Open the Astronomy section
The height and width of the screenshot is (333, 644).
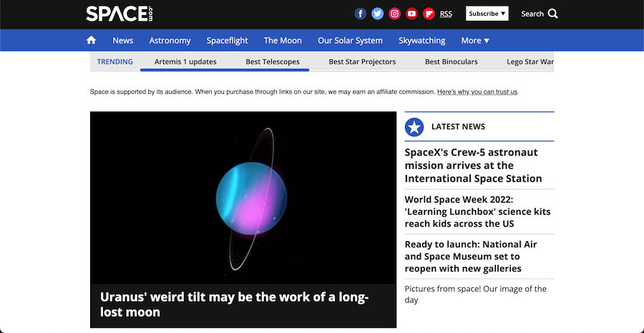click(170, 41)
